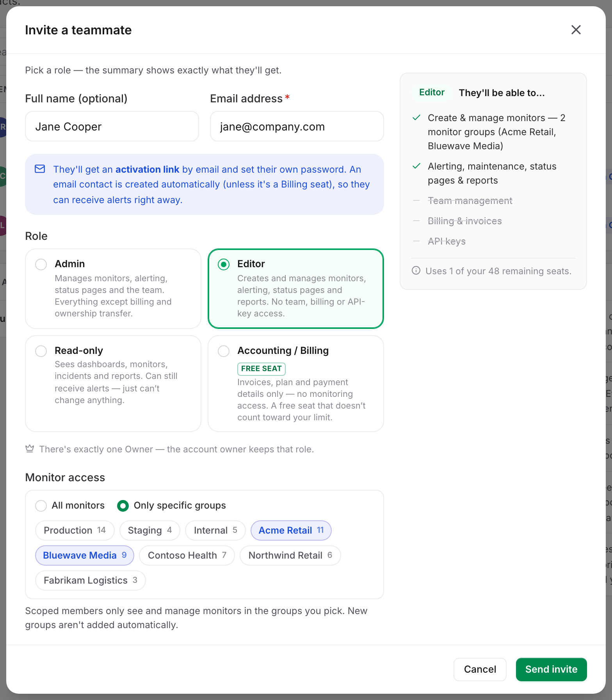This screenshot has width=612, height=700.
Task: Click the 'Monitor access' section heading
Action: [65, 477]
